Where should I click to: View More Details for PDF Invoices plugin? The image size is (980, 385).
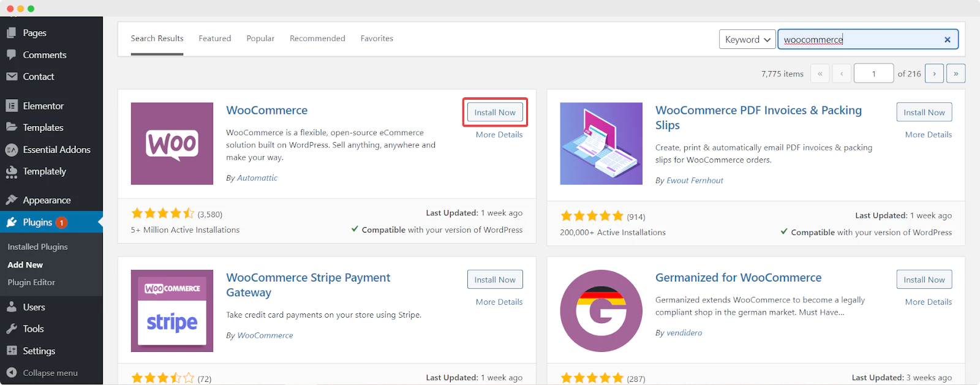929,135
